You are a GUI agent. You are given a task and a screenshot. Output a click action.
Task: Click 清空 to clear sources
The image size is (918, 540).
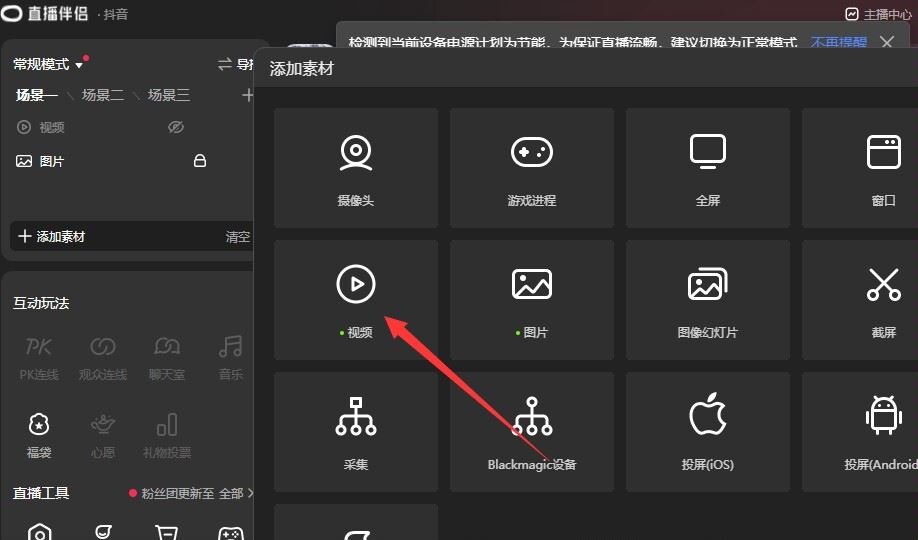click(238, 237)
